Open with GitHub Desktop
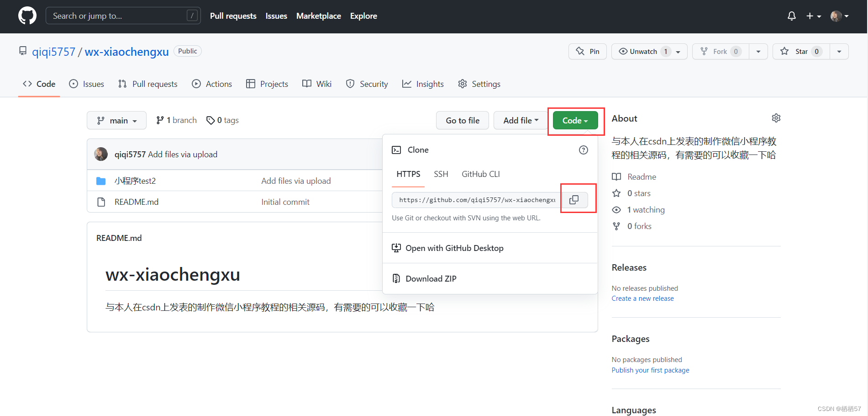The width and height of the screenshot is (868, 416). (x=447, y=248)
